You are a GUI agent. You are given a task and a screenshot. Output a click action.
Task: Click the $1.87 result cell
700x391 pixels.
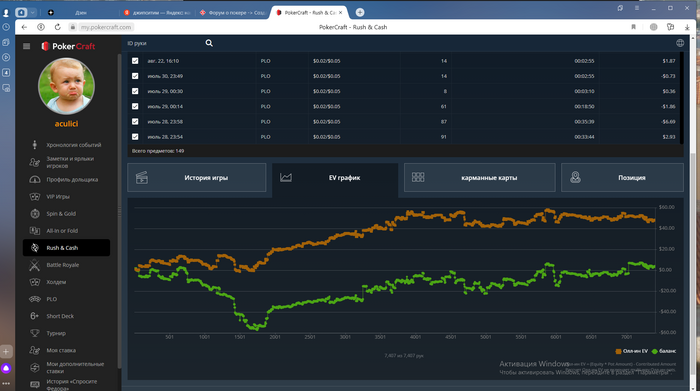pyautogui.click(x=668, y=61)
